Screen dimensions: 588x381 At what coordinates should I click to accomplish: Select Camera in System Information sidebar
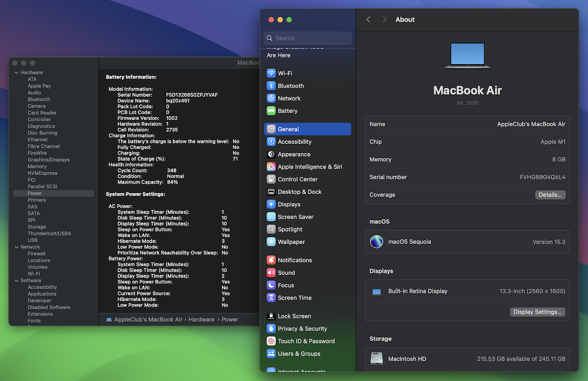pyautogui.click(x=36, y=106)
